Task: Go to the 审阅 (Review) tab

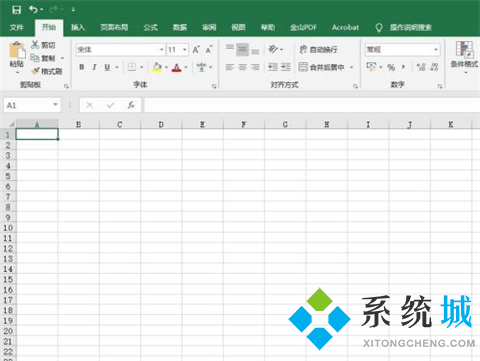Action: click(x=209, y=27)
